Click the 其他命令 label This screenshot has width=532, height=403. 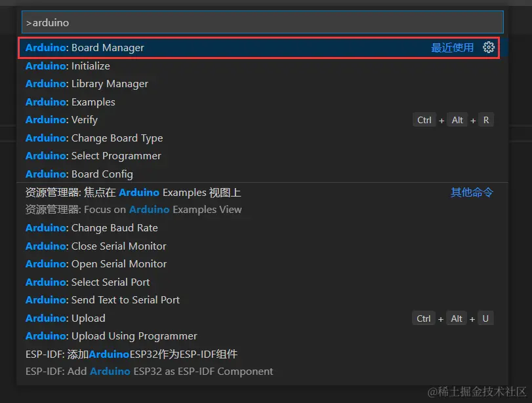(472, 193)
